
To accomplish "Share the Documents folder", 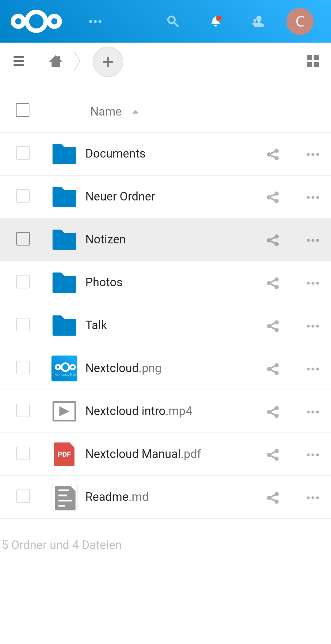I will pos(273,154).
